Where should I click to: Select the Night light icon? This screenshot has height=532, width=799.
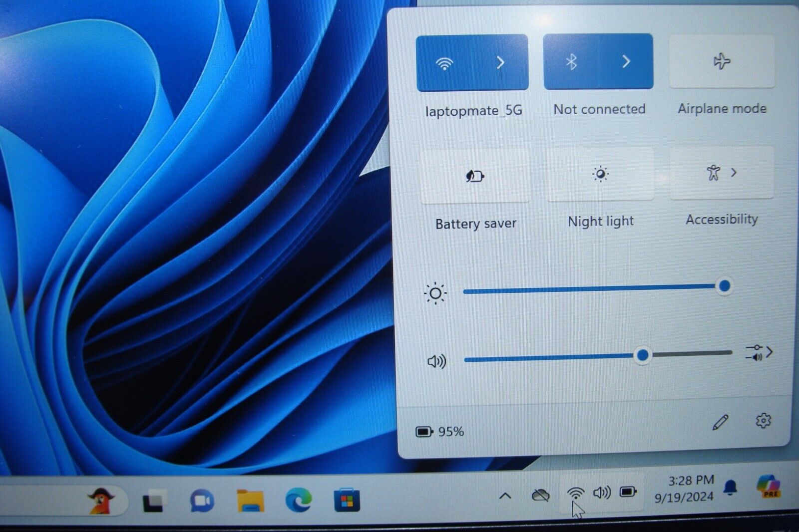click(x=601, y=174)
